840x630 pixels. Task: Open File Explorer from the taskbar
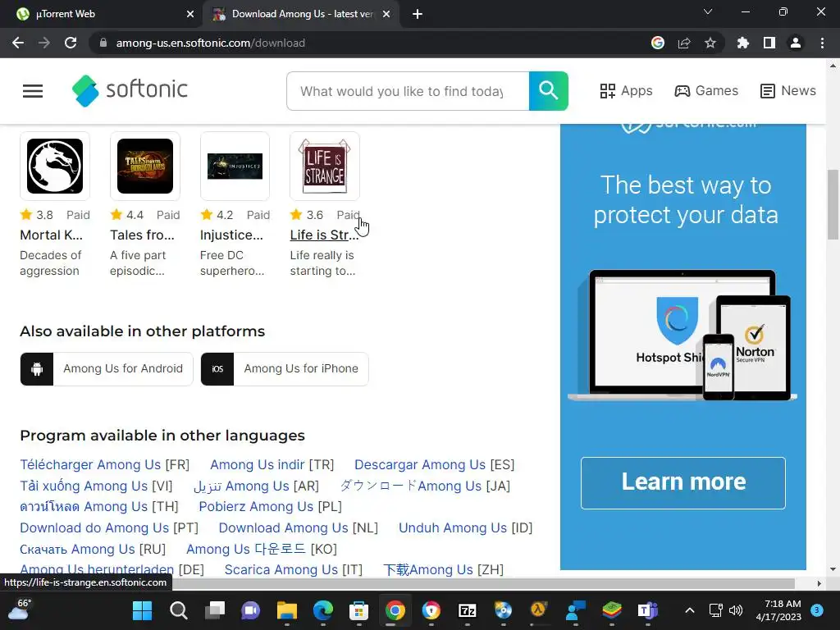[286, 610]
